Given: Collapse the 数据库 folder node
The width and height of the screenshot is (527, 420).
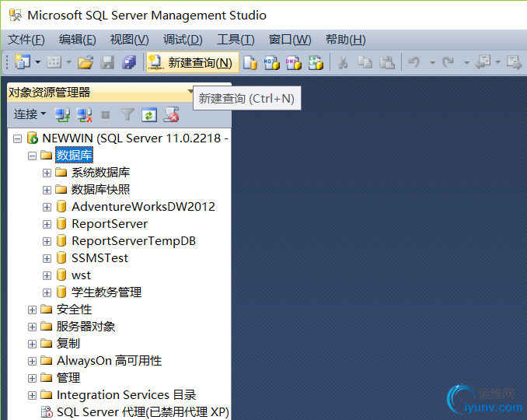Looking at the screenshot, I should pos(33,156).
